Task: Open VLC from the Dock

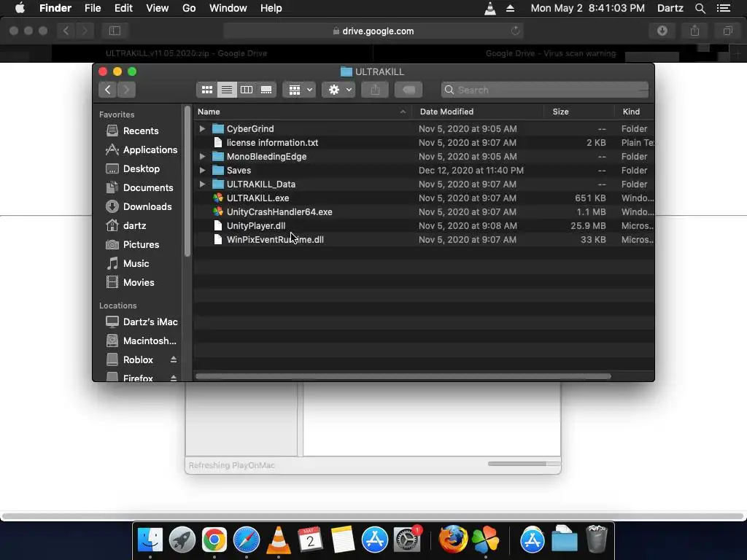Action: point(278,540)
